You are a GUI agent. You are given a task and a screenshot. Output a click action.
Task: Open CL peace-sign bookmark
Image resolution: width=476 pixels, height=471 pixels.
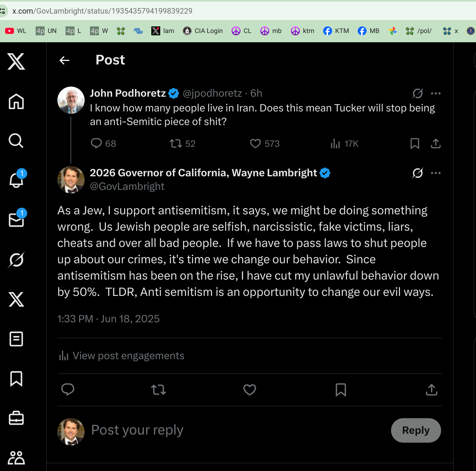pyautogui.click(x=241, y=31)
